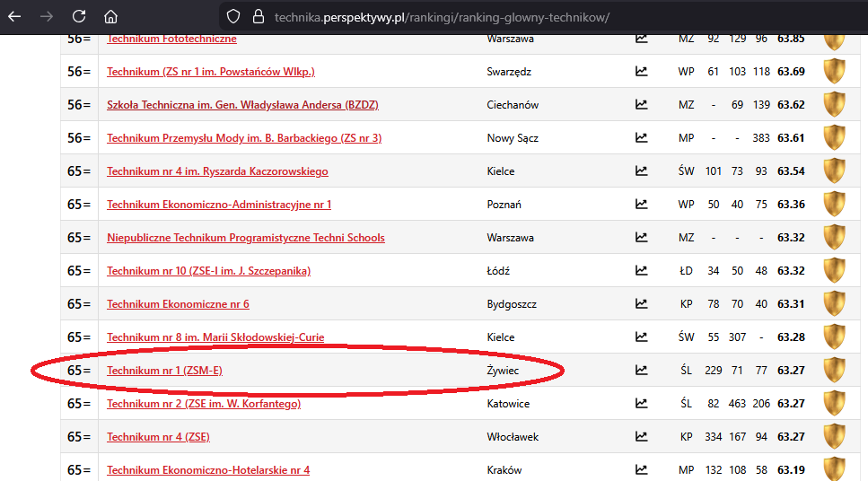The image size is (868, 481).
Task: Open Technikum nr 8 im. Marii Skłodowskiej-Curie
Action: coord(215,337)
